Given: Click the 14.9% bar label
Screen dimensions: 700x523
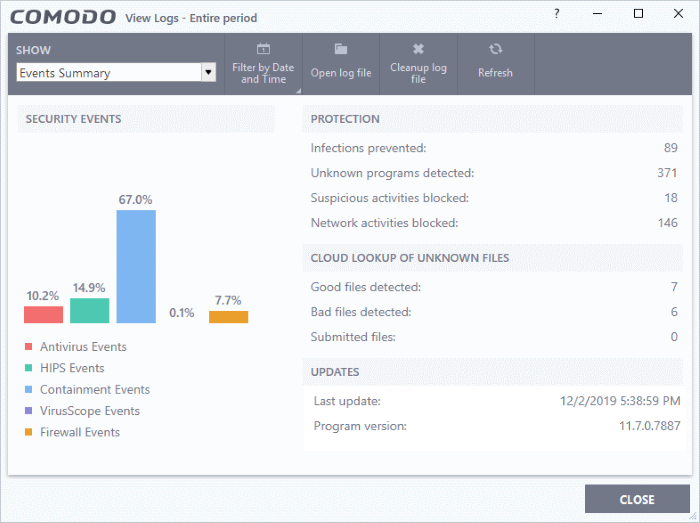Looking at the screenshot, I should [89, 288].
